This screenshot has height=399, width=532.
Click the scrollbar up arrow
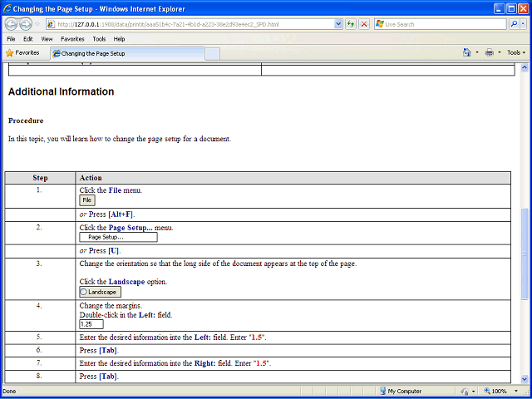(x=525, y=67)
